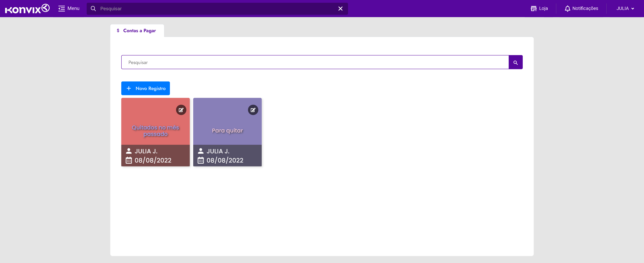Expand the JULIA user dropdown

(625, 9)
